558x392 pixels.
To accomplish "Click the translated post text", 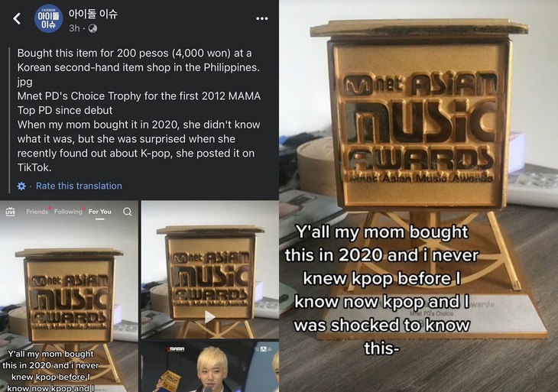I will coord(139,110).
